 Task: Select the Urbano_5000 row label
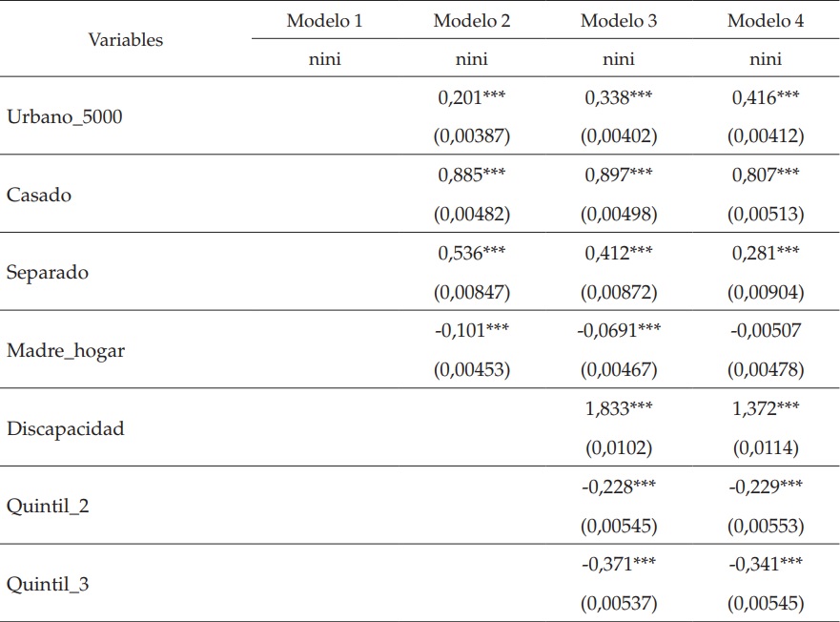point(65,117)
